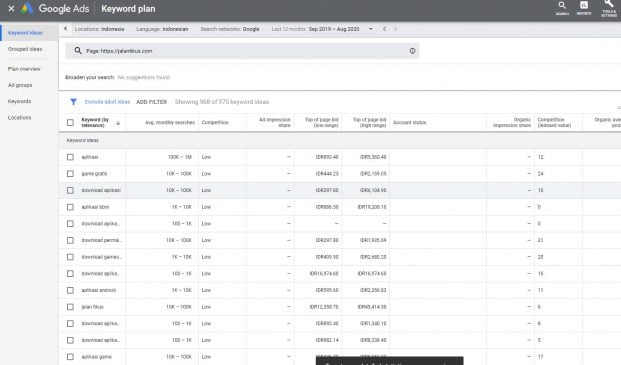The width and height of the screenshot is (621, 365).
Task: Sort by Organic impression share column
Action: click(x=512, y=122)
